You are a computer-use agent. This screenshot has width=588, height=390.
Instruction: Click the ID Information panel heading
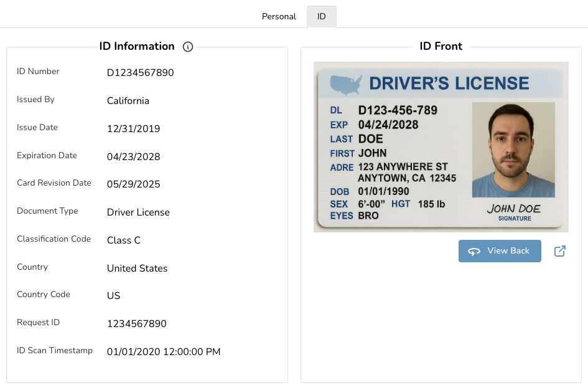(x=136, y=46)
